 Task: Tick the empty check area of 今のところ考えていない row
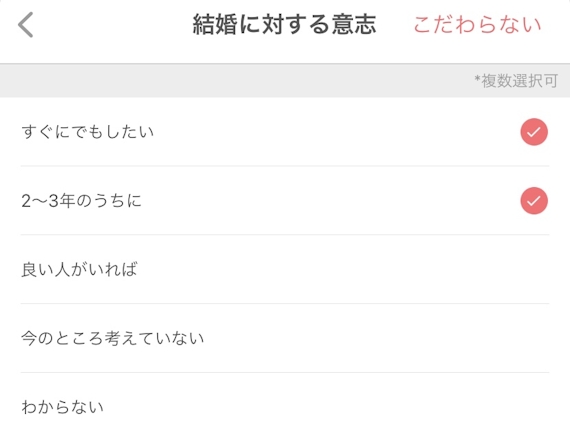(x=534, y=338)
